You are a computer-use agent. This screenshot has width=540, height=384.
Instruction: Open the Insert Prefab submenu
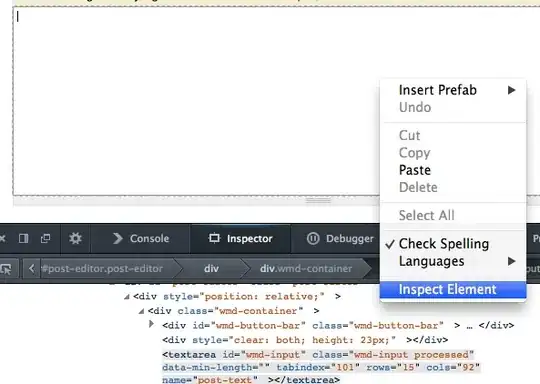453,90
